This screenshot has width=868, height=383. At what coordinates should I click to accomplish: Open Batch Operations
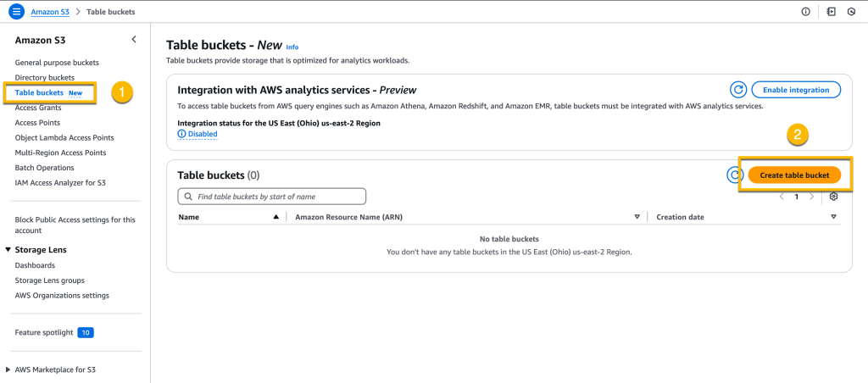tap(44, 167)
